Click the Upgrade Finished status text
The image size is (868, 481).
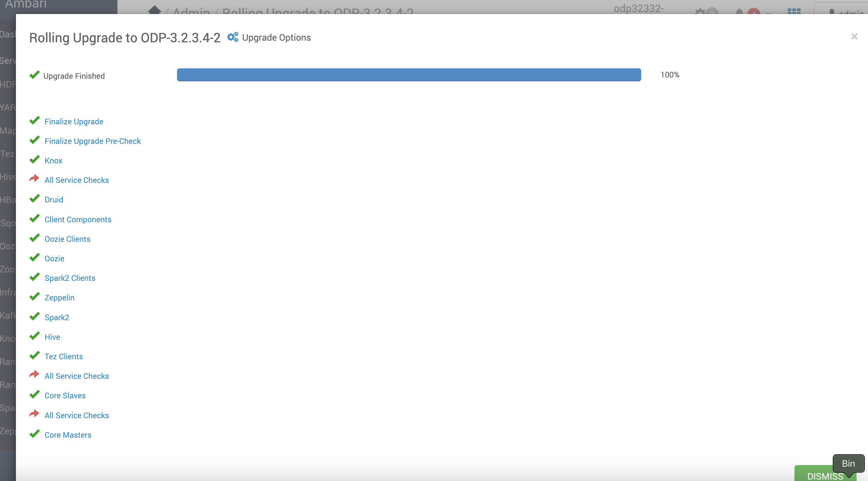coord(74,76)
